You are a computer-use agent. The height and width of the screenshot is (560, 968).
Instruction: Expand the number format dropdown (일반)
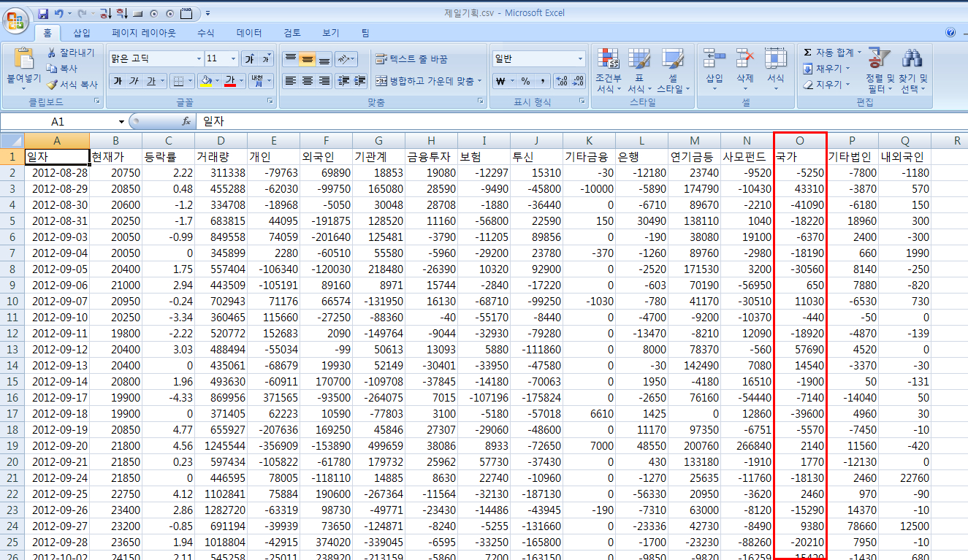(x=580, y=59)
